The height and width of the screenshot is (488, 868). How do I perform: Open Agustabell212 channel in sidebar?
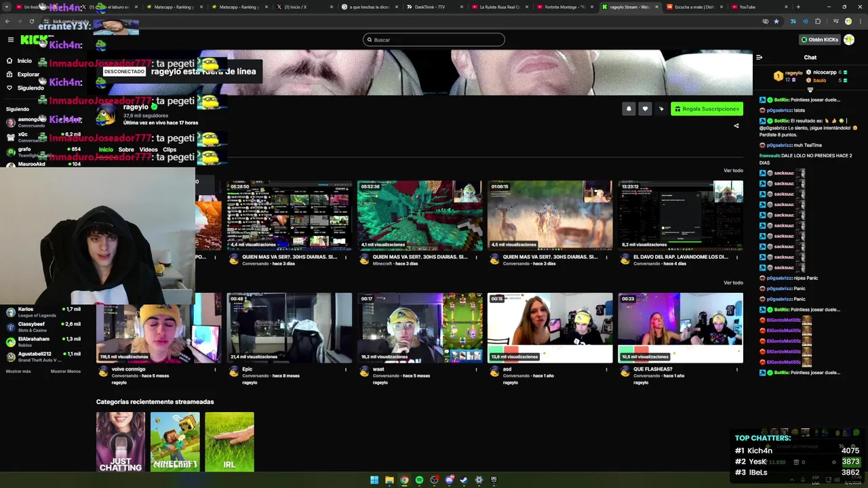tap(44, 357)
